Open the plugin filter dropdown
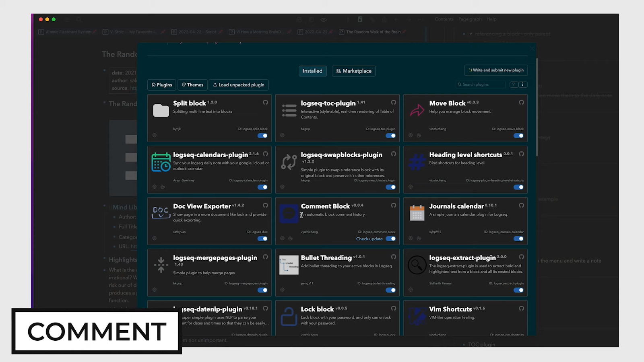Image resolution: width=644 pixels, height=362 pixels. pos(514,84)
